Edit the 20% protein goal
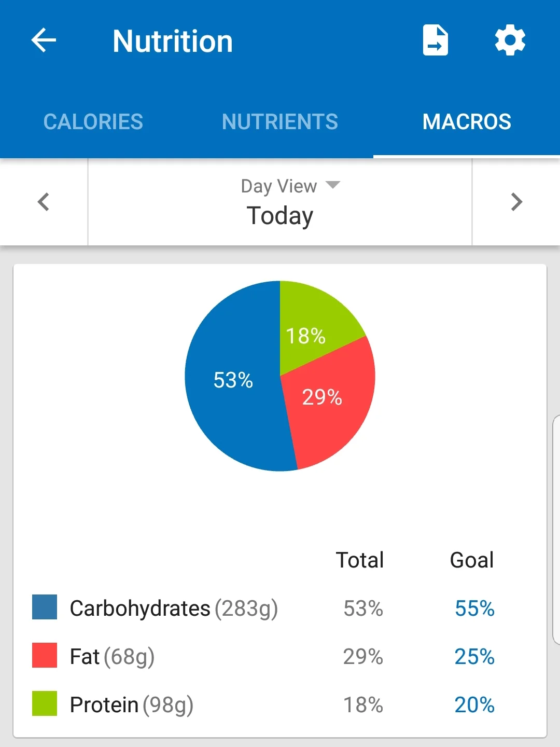The image size is (560, 747). pyautogui.click(x=474, y=704)
